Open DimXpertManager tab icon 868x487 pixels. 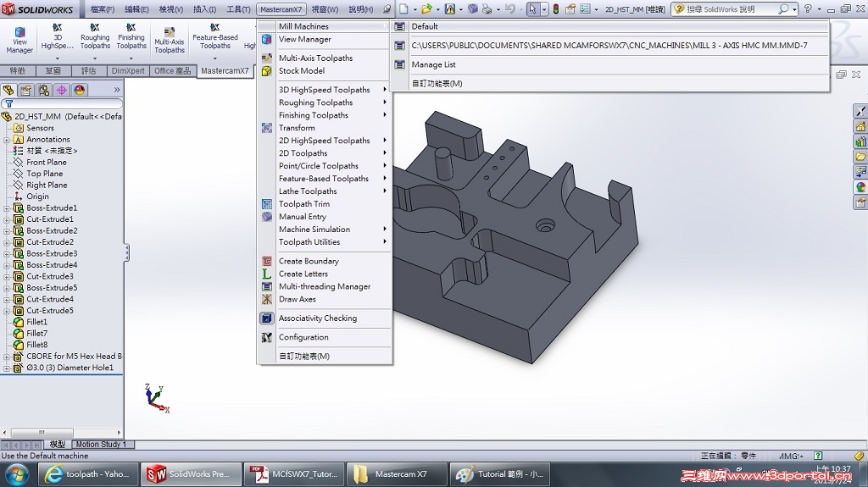pyautogui.click(x=61, y=90)
